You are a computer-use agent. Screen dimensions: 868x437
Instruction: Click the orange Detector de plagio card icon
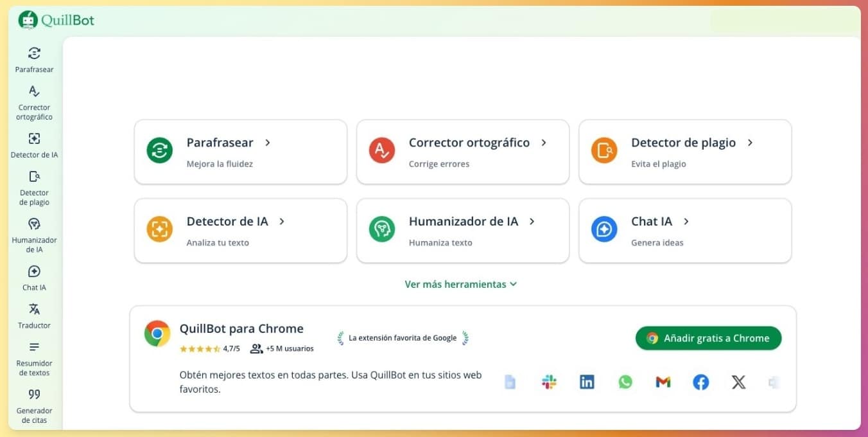tap(604, 151)
